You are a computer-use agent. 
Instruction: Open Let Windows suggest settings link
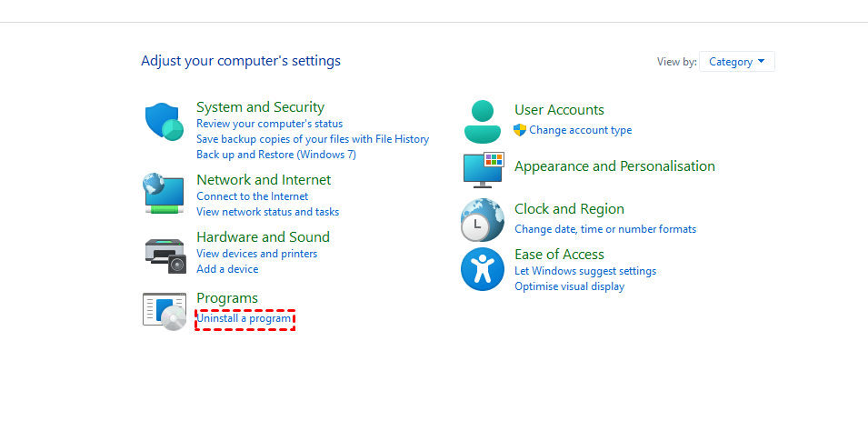[585, 271]
